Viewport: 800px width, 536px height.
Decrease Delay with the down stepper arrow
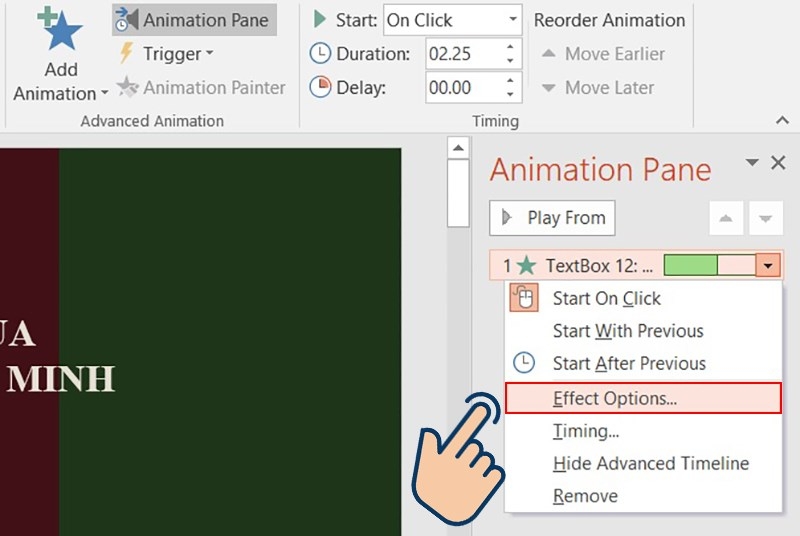(x=510, y=94)
